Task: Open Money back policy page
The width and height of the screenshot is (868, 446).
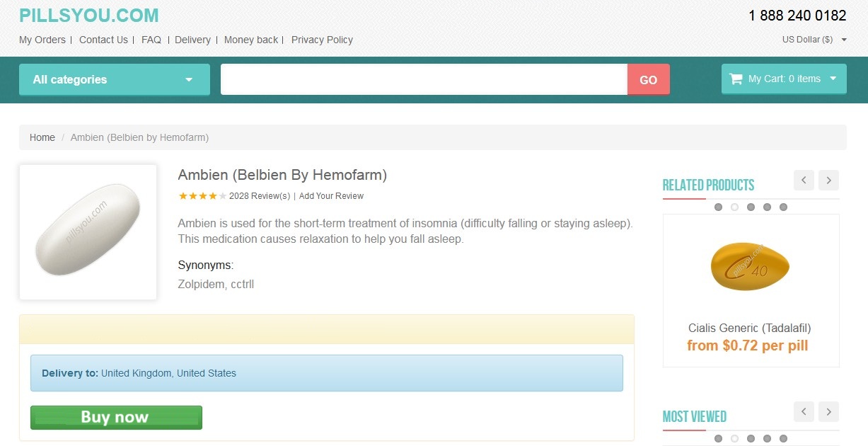Action: (x=251, y=40)
